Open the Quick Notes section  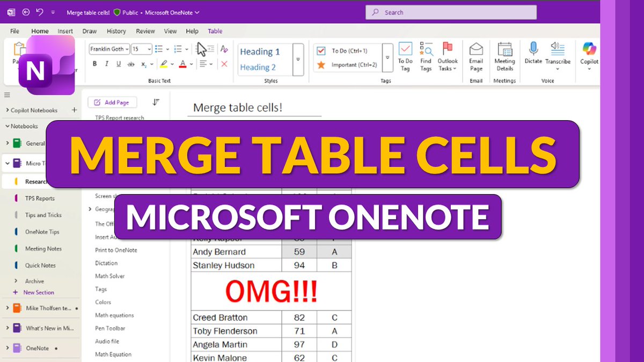[40, 265]
